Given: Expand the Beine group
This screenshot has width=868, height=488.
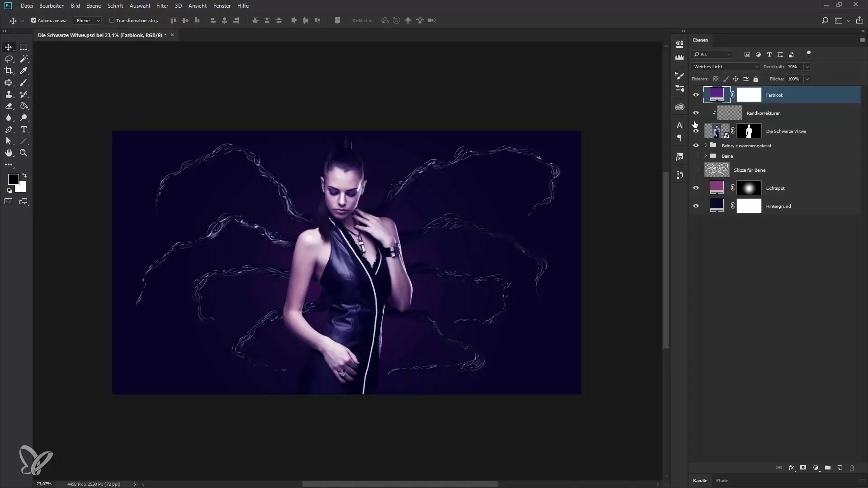Looking at the screenshot, I should pos(706,156).
